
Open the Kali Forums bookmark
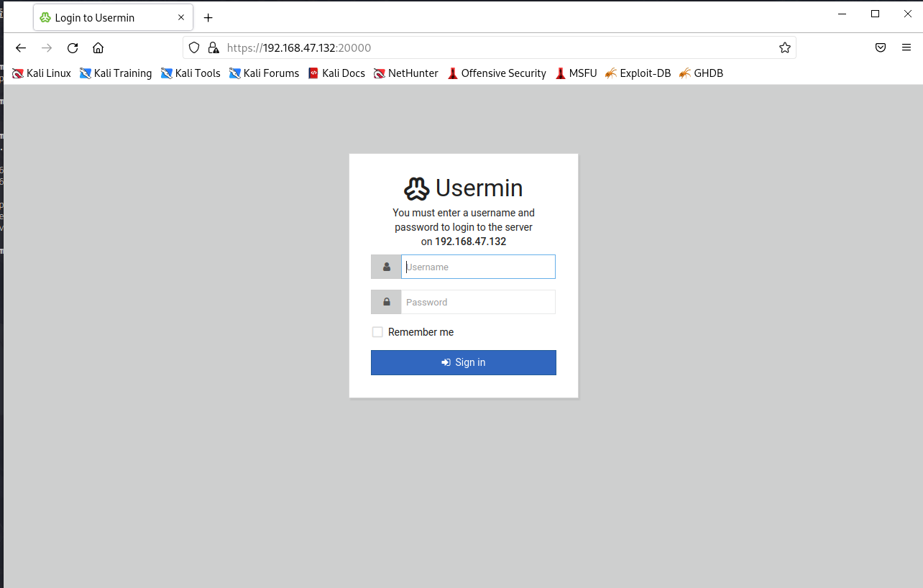pyautogui.click(x=264, y=73)
